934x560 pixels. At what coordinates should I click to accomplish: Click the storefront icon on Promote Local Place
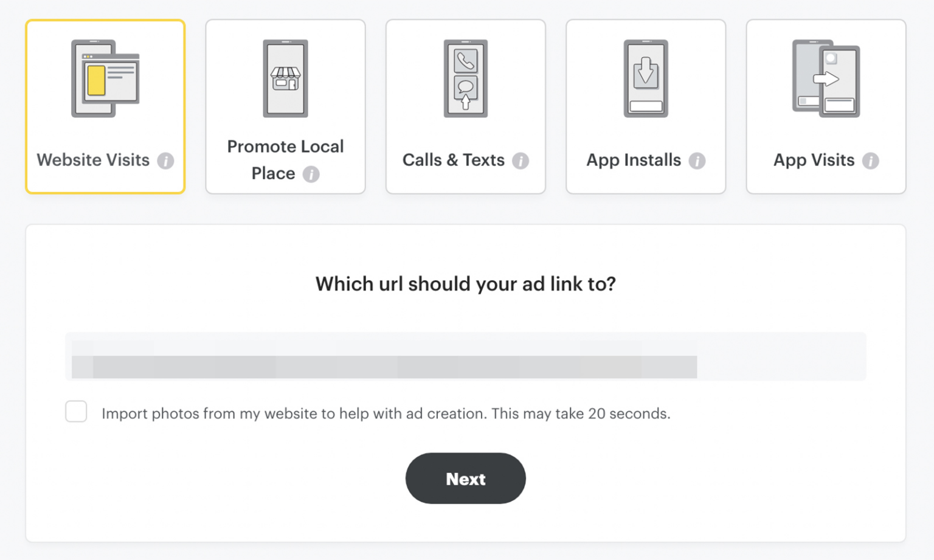click(285, 79)
